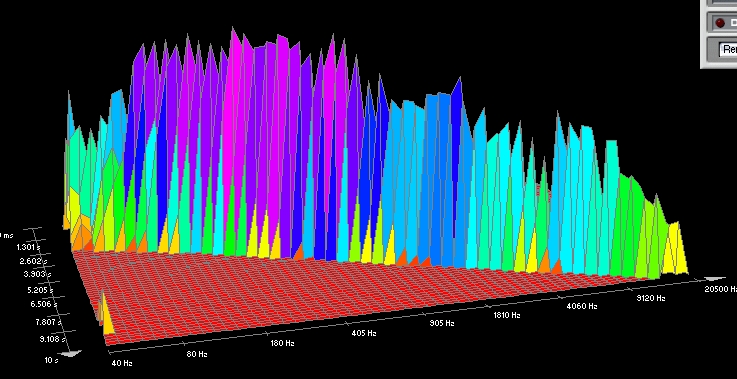737x379 pixels.
Task: Click the "3.903 s" time axis label
Action: click(37, 274)
